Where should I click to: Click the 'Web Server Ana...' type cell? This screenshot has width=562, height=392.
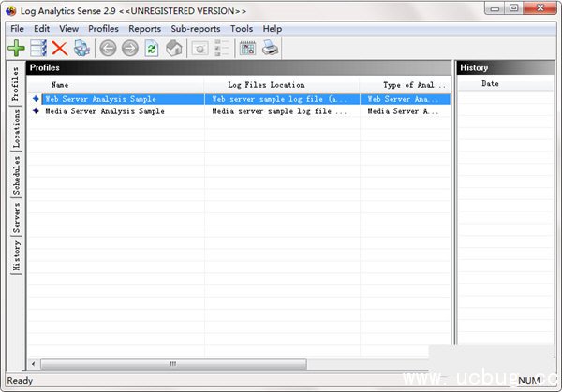(x=405, y=99)
